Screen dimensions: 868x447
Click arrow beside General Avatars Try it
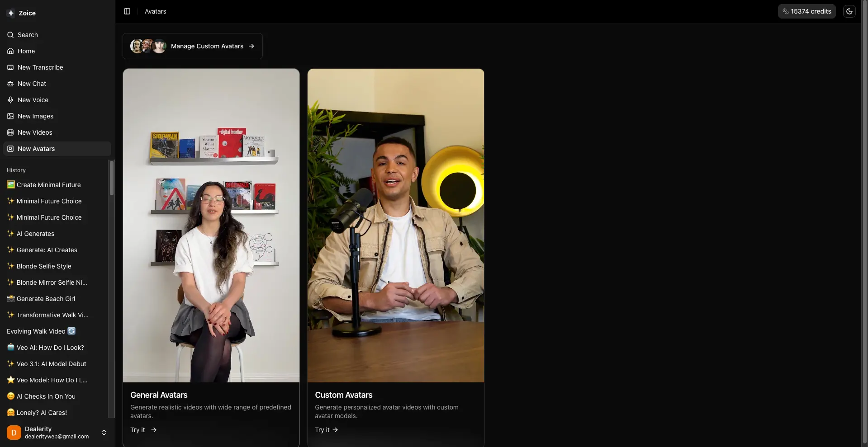pyautogui.click(x=154, y=430)
